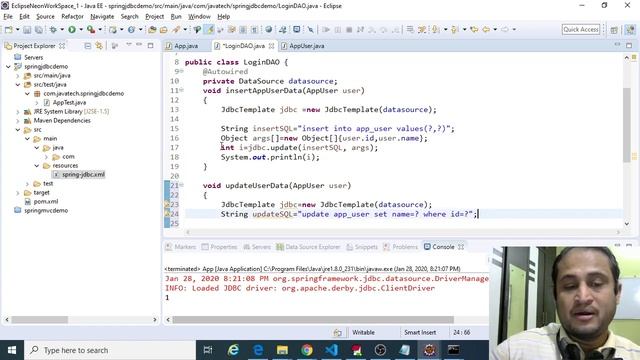640x360 pixels.
Task: Close the Project Explorer view tab
Action: pyautogui.click(x=62, y=46)
